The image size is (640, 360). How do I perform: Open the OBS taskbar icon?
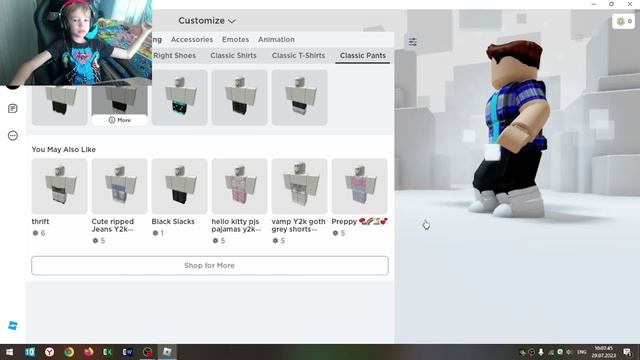point(147,352)
